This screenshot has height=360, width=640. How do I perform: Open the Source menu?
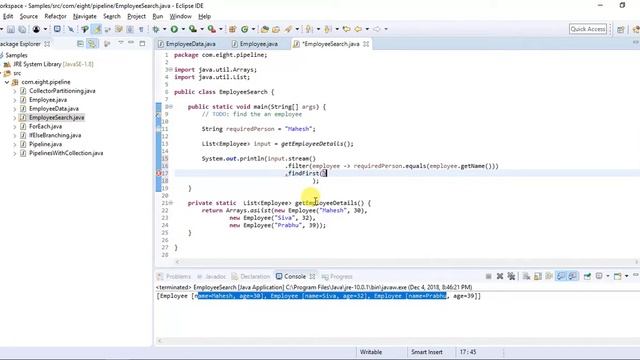coord(29,16)
